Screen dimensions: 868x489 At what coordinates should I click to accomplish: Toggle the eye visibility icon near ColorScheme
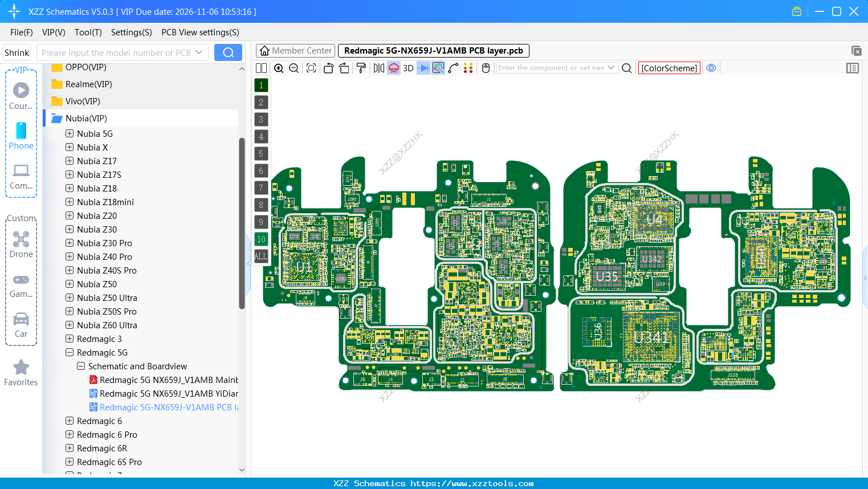(x=711, y=68)
